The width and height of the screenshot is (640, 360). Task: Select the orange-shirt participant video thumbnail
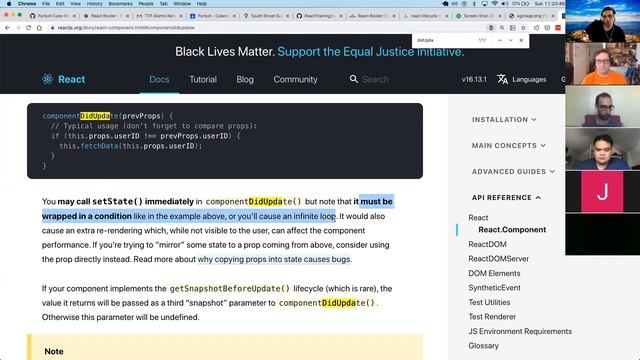(x=602, y=64)
